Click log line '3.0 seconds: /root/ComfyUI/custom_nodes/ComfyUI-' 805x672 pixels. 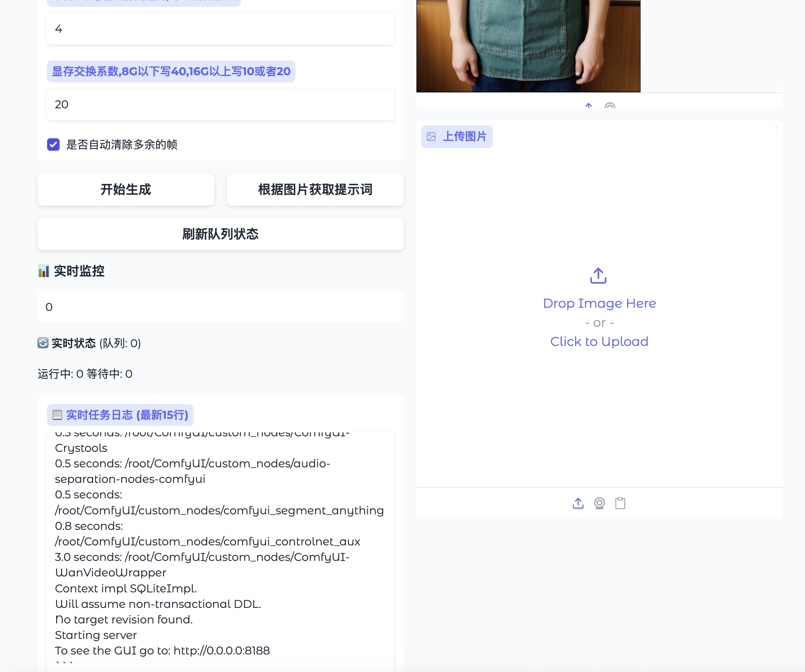[202, 557]
